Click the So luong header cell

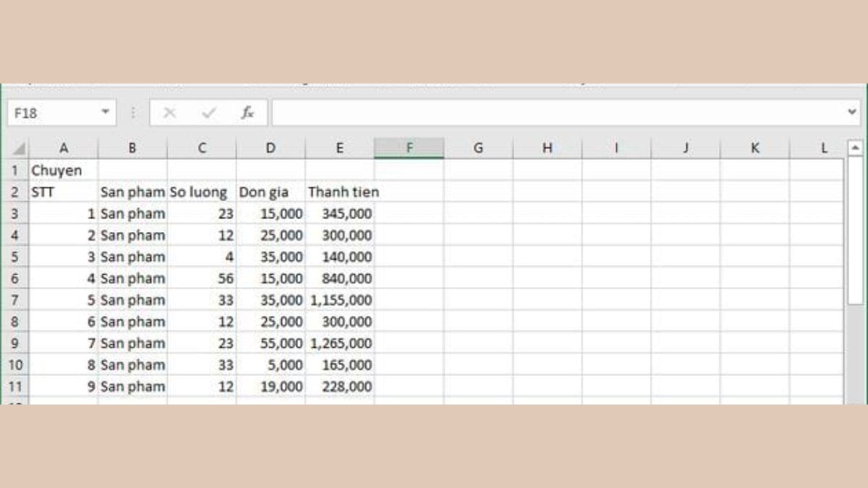pos(203,192)
